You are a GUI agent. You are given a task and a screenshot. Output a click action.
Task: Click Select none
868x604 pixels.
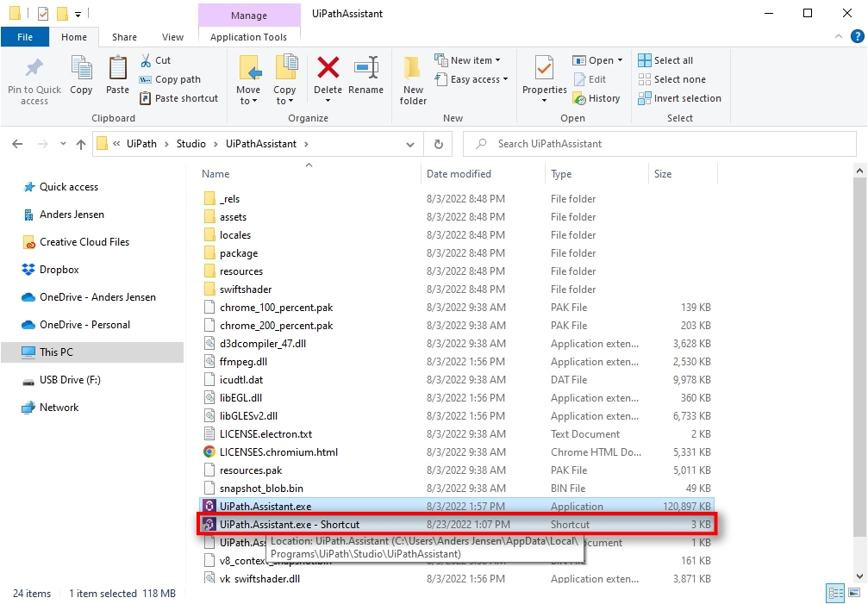point(672,79)
